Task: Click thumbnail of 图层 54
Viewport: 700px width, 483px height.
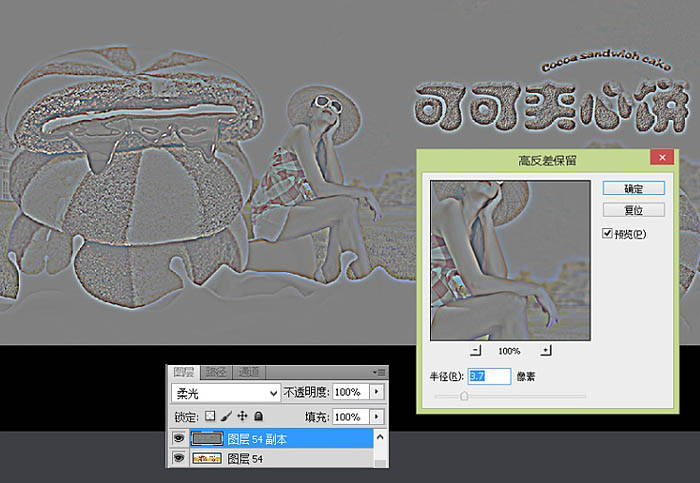Action: point(207,458)
